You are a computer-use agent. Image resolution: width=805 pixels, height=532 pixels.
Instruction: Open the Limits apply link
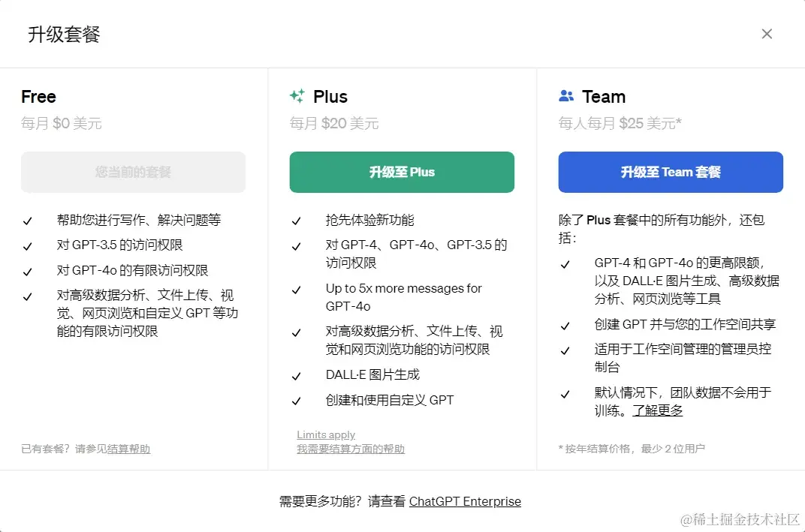click(x=326, y=434)
